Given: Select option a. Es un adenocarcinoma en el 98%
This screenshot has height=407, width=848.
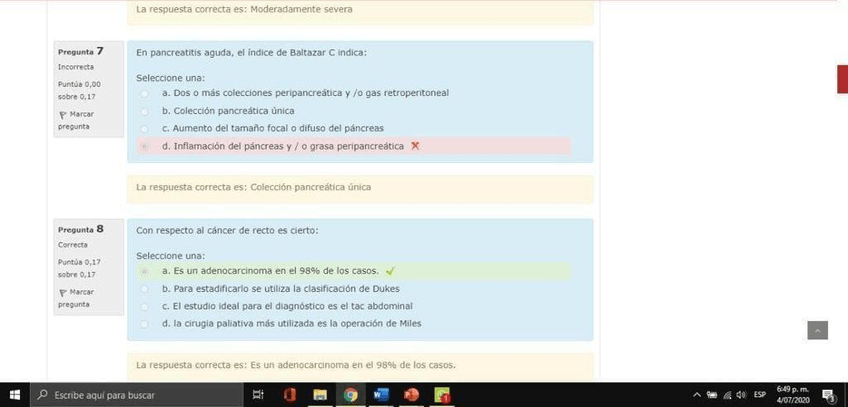Looking at the screenshot, I should click(144, 271).
